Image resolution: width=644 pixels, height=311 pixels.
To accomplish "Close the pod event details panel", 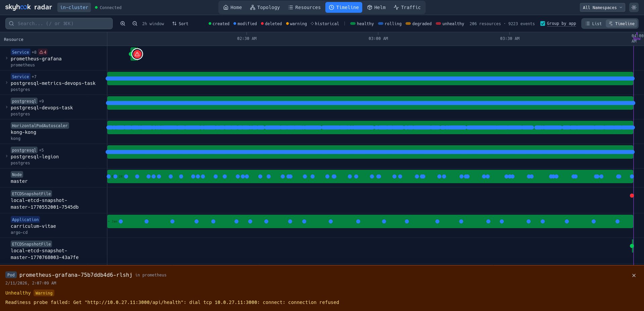I will click(634, 275).
